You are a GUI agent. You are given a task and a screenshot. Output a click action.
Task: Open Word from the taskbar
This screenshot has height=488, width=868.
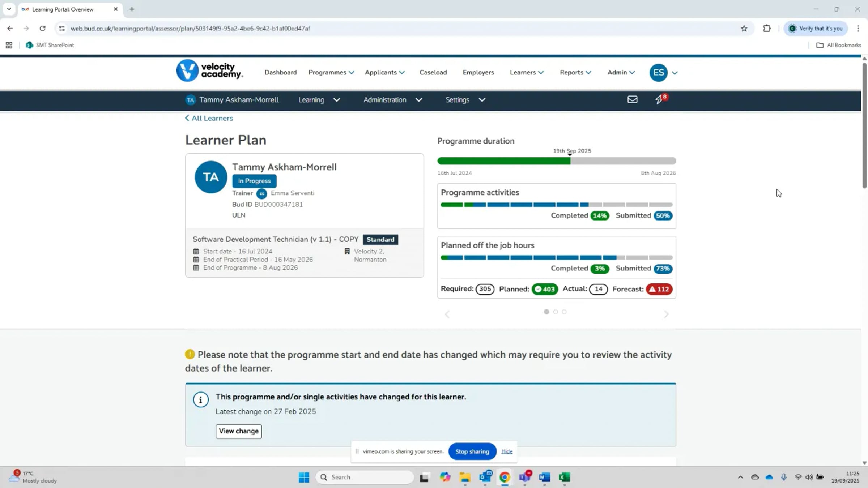544,478
